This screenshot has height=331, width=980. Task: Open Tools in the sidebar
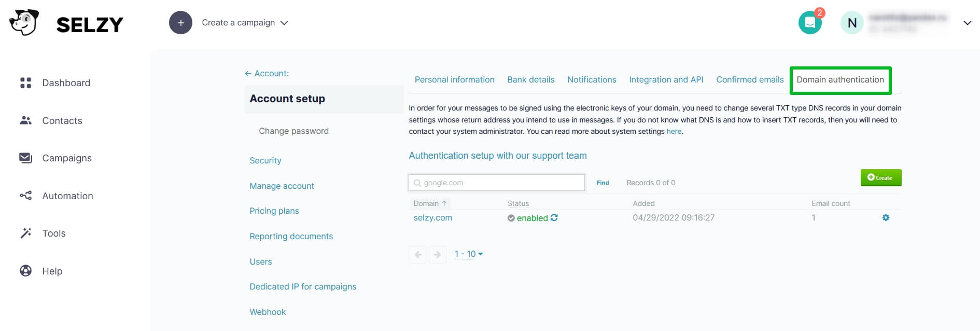point(54,233)
